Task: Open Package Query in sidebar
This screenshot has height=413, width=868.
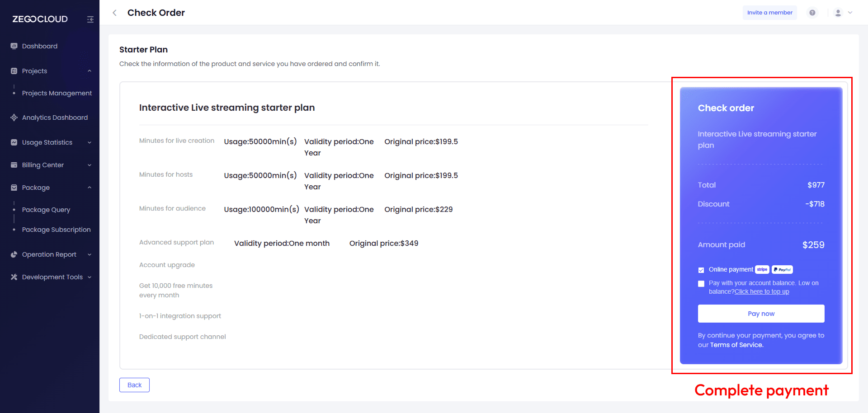Action: [x=46, y=210]
